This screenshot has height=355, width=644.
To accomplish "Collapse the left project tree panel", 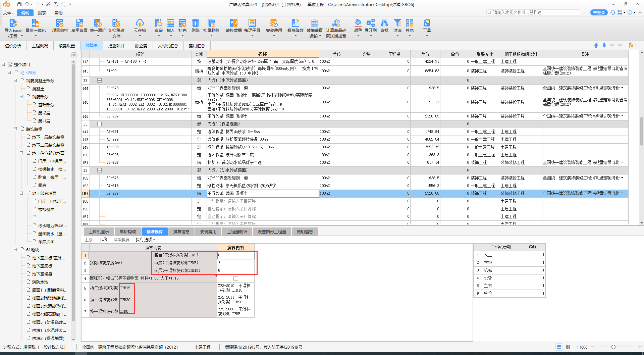I will point(74,55).
